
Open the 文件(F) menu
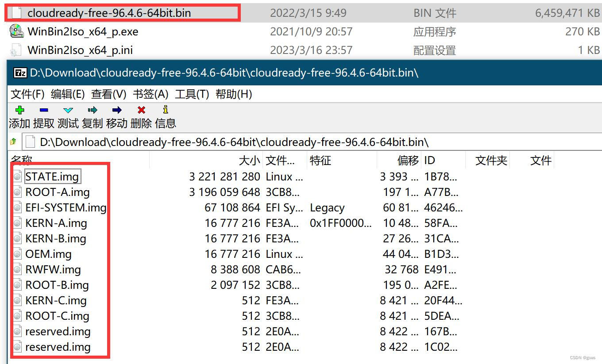coord(27,94)
